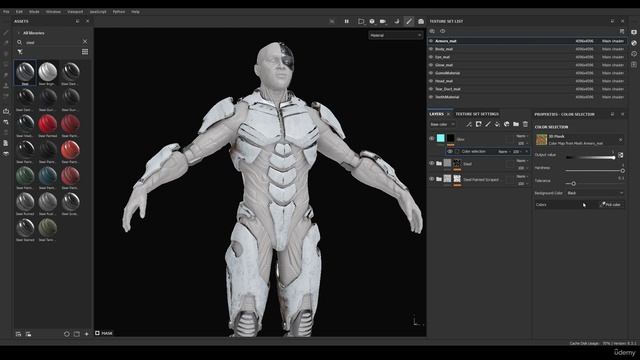Viewport: 640px width, 360px height.
Task: Clear the Assets search text
Action: [x=85, y=42]
